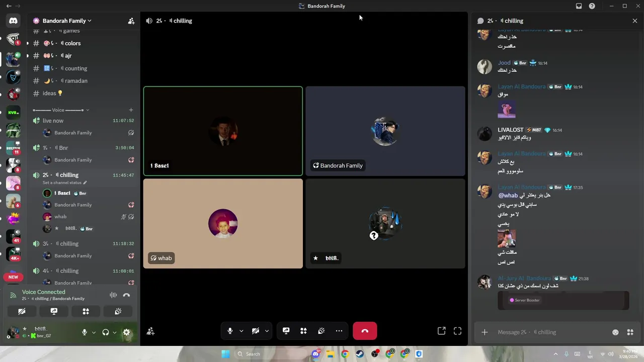Collapse the Voice category
The image size is (644, 362).
click(60, 110)
